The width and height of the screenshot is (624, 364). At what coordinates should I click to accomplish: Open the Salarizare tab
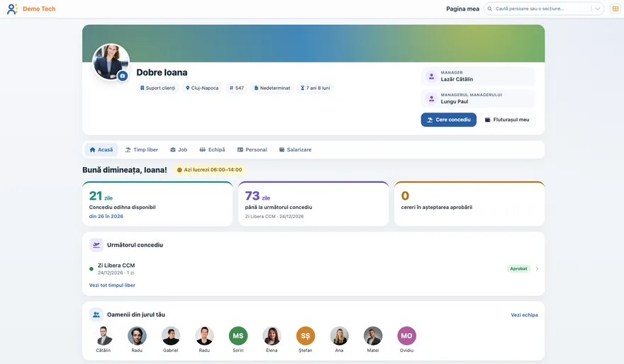295,150
